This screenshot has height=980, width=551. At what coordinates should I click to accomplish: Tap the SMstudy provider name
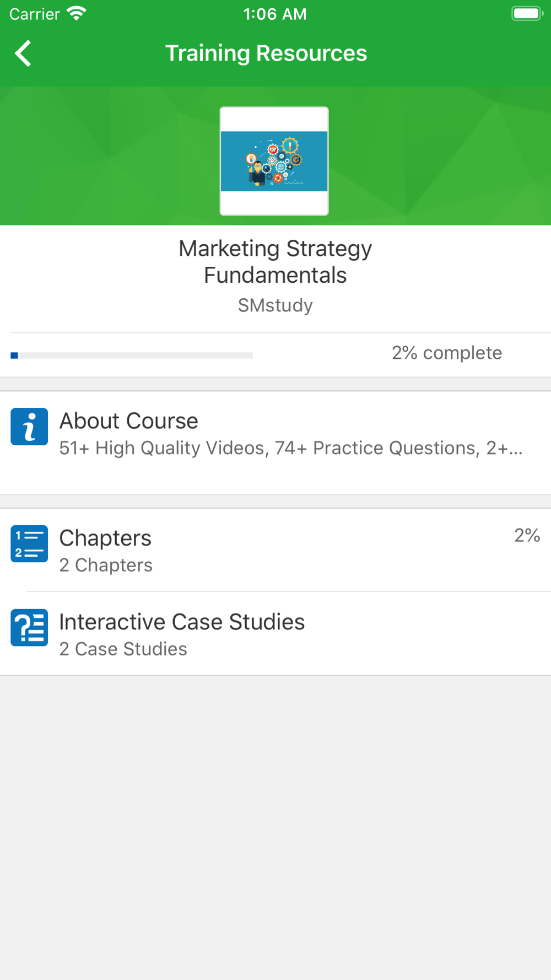[x=275, y=305]
